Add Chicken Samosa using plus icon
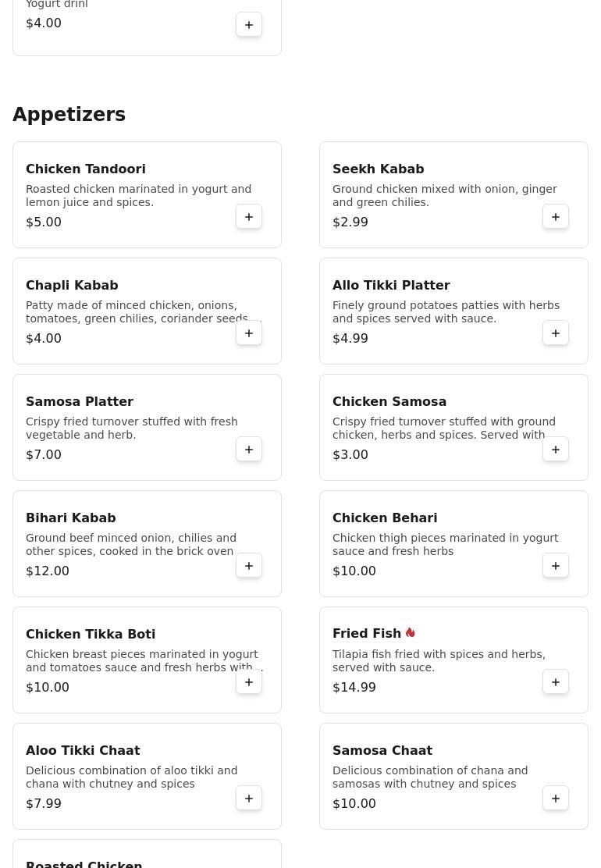 [x=556, y=450]
